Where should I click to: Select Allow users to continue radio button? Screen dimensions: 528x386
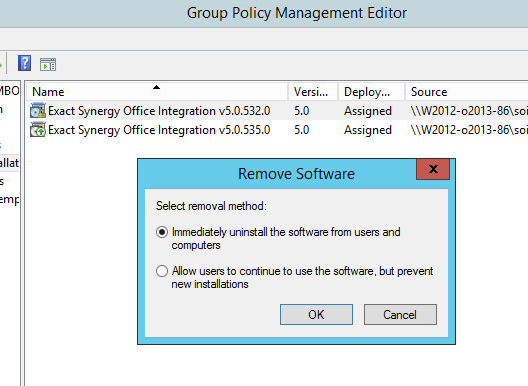point(162,271)
